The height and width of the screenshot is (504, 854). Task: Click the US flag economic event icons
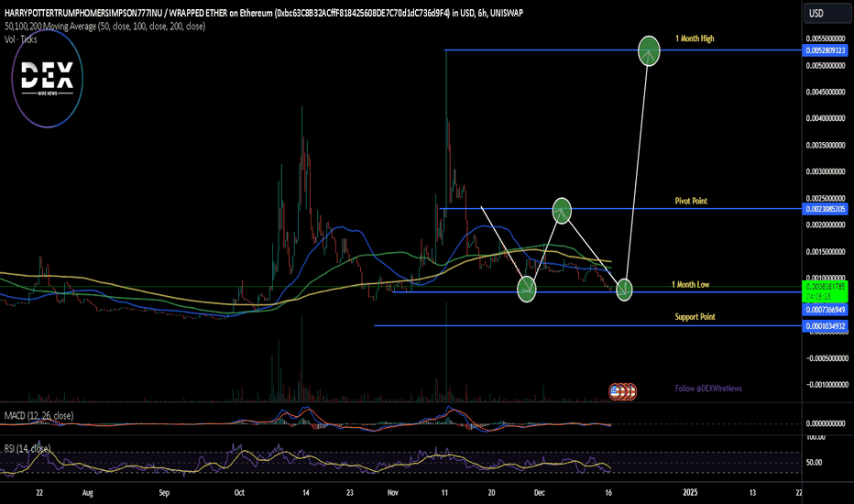pyautogui.click(x=622, y=391)
